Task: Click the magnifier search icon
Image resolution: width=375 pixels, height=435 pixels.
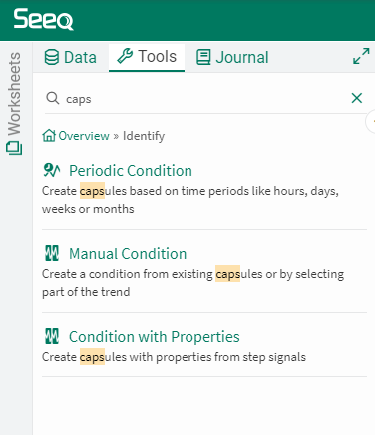Action: (53, 98)
